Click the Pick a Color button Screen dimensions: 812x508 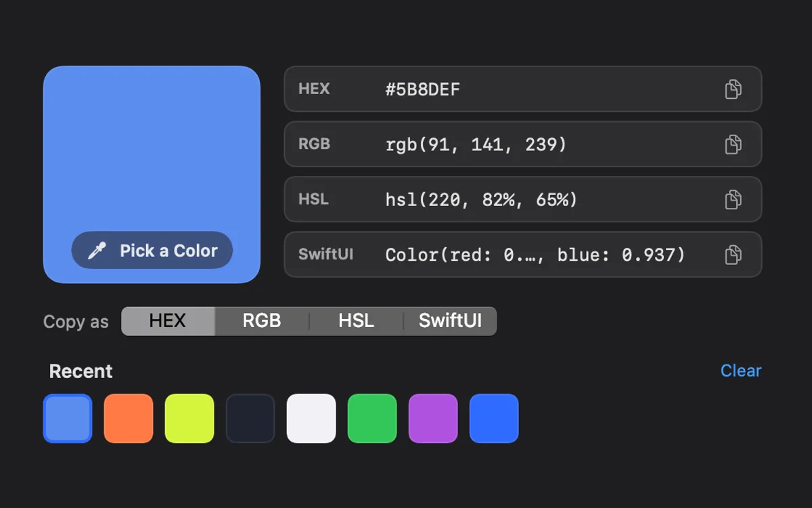coord(152,251)
